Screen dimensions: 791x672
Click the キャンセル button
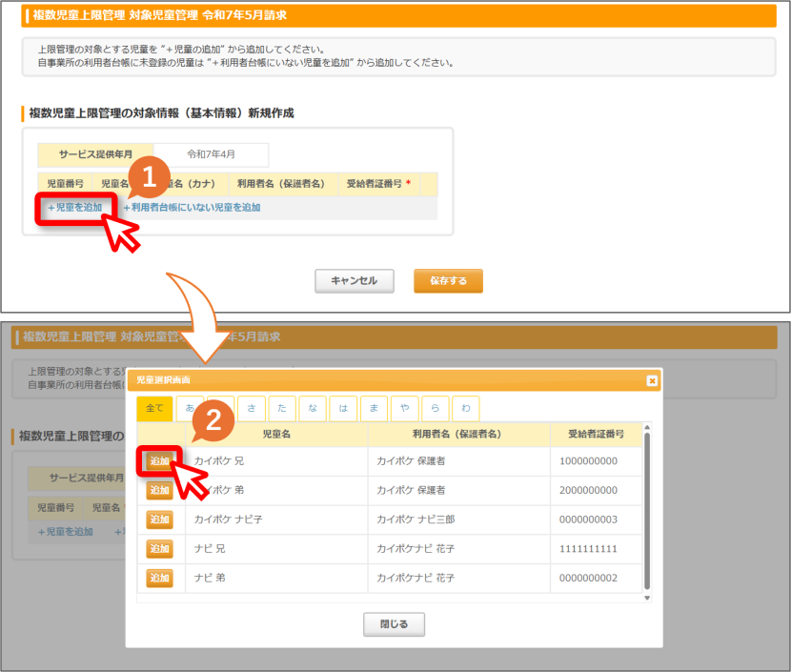355,281
